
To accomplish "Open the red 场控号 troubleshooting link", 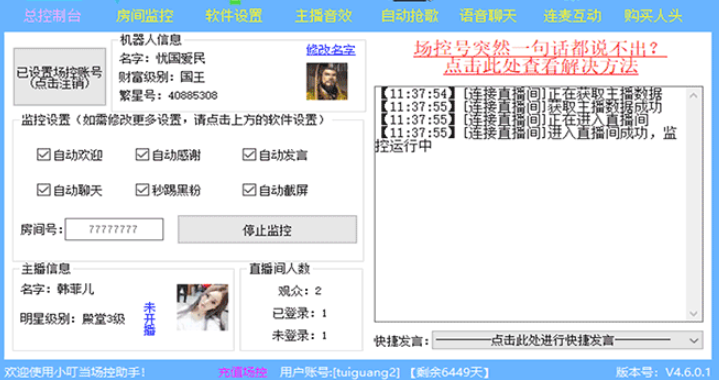I will pyautogui.click(x=540, y=58).
